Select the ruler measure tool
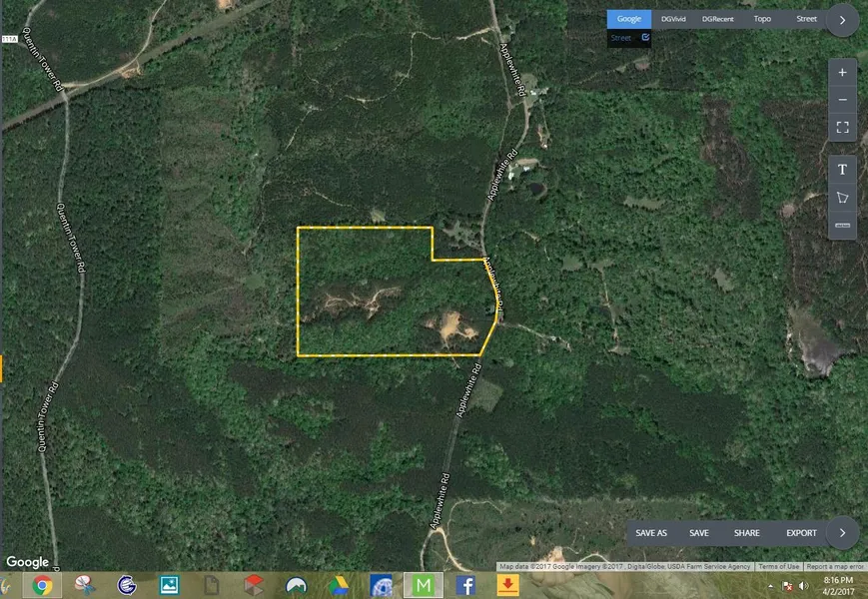The image size is (868, 599). point(842,226)
